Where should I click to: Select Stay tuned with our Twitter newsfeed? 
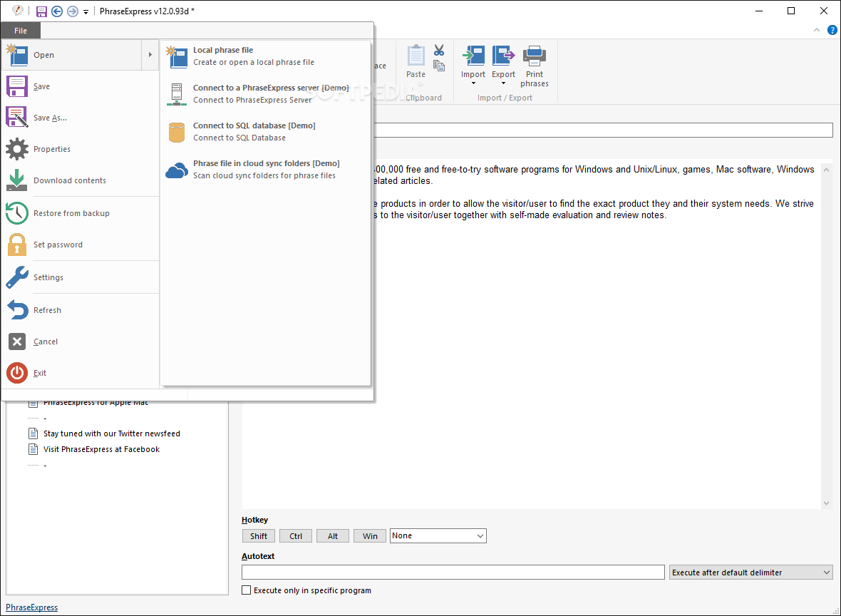pos(112,433)
